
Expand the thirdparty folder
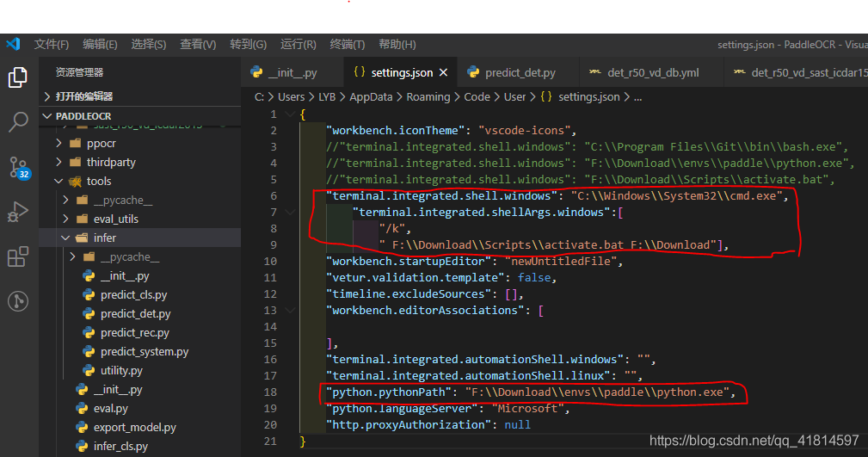111,162
